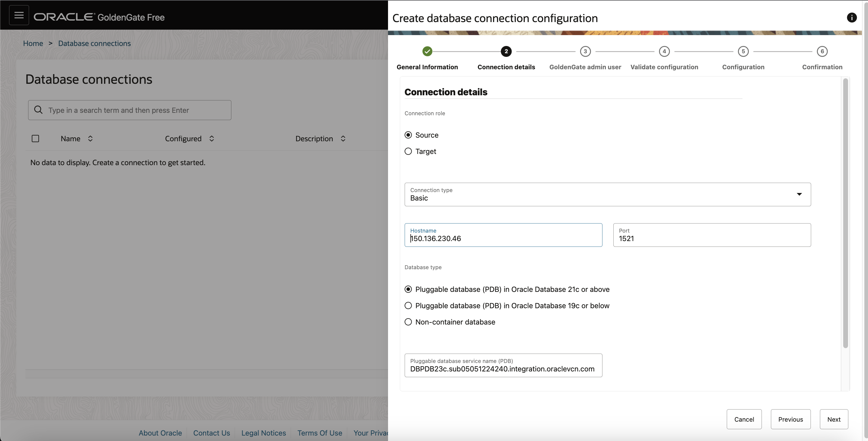Select the Target connection role
Screen dimensions: 868x441
(408, 151)
